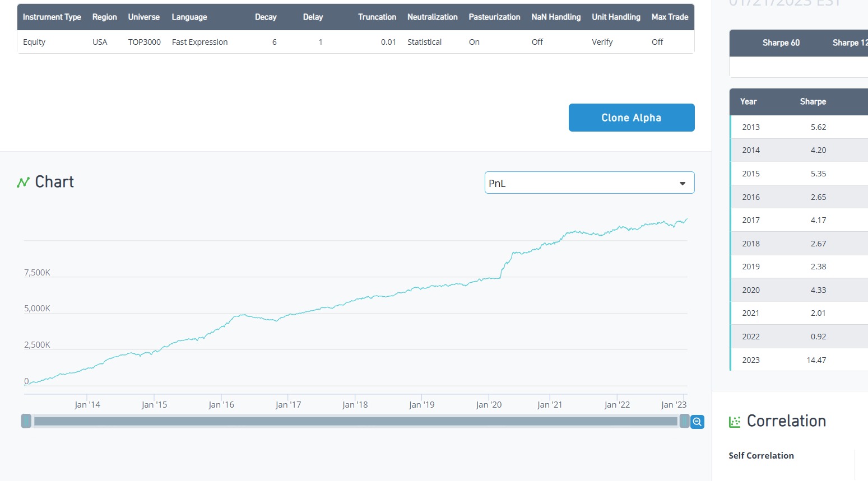The image size is (868, 481).
Task: Open the PnL chart type dropdown
Action: pyautogui.click(x=589, y=183)
